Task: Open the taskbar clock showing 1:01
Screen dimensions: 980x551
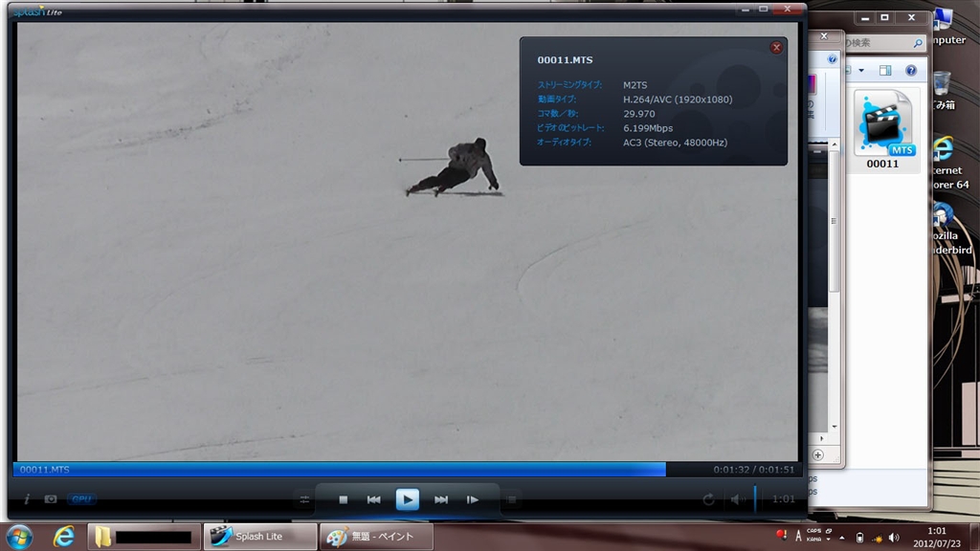Action: [936, 537]
